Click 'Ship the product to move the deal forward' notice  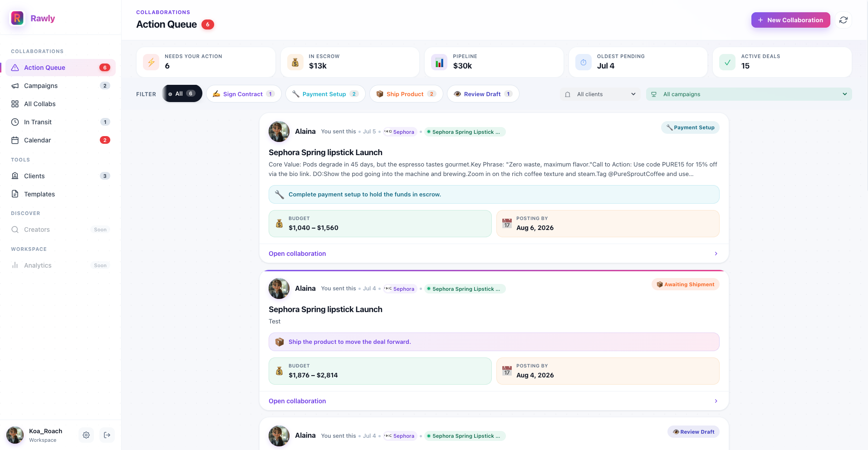(x=494, y=342)
